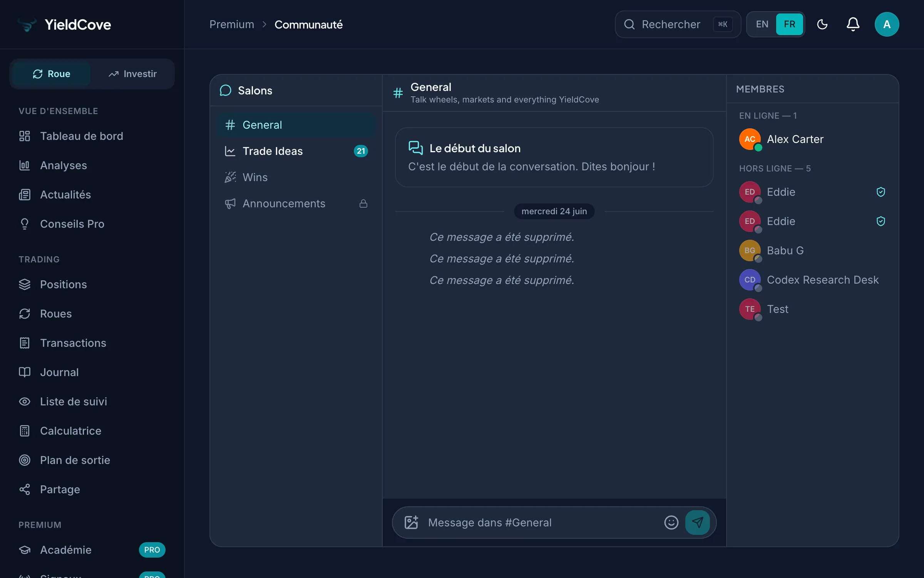Click the YieldCove logo icon
This screenshot has width=924, height=578.
point(27,25)
